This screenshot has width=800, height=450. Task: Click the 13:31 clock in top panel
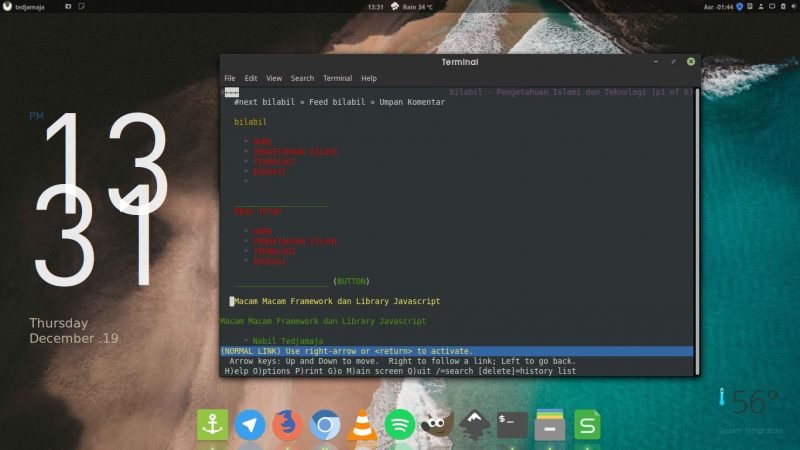click(x=376, y=7)
